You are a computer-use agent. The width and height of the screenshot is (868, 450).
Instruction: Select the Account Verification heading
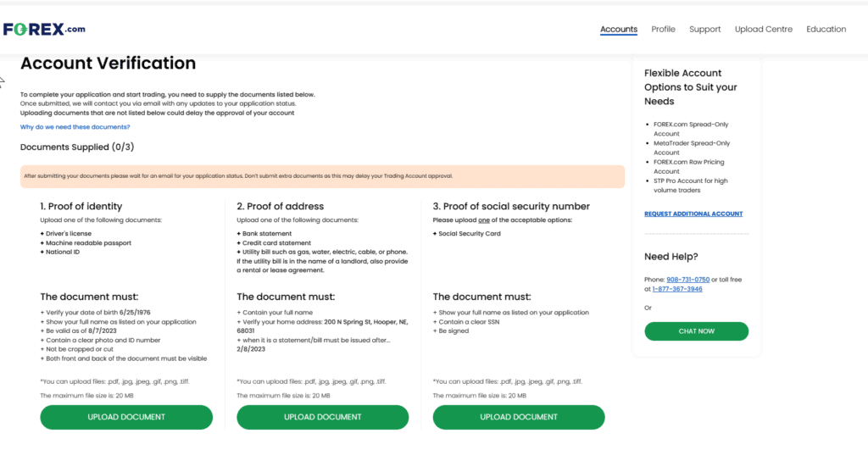[108, 64]
